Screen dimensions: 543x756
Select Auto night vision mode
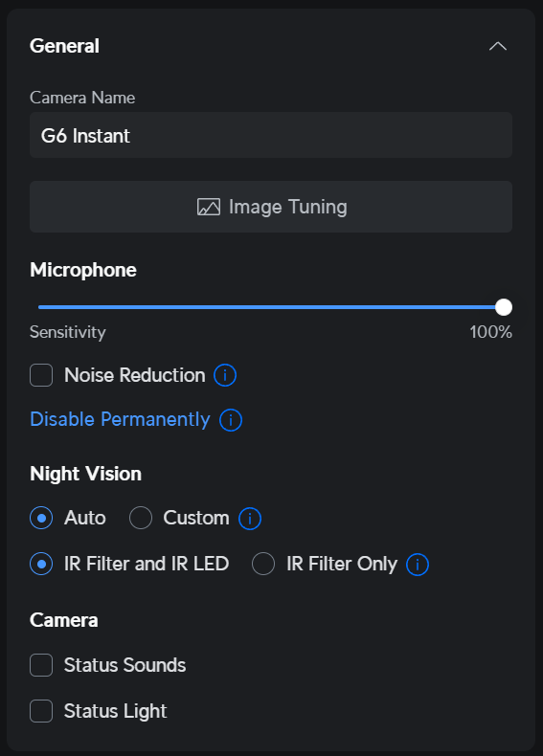(41, 519)
